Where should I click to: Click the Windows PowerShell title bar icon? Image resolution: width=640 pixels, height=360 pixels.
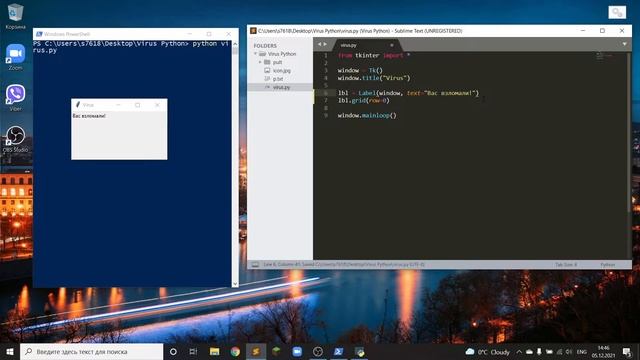click(x=39, y=34)
